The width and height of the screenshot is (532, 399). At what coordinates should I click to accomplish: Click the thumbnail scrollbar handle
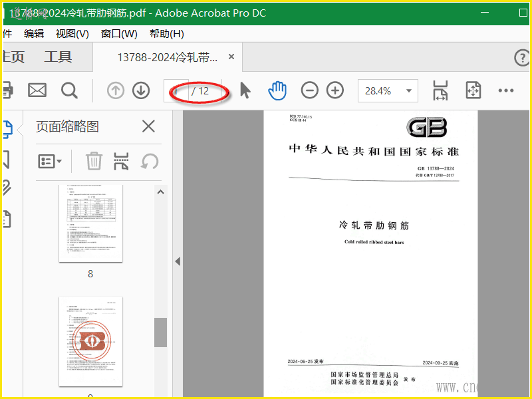point(160,332)
